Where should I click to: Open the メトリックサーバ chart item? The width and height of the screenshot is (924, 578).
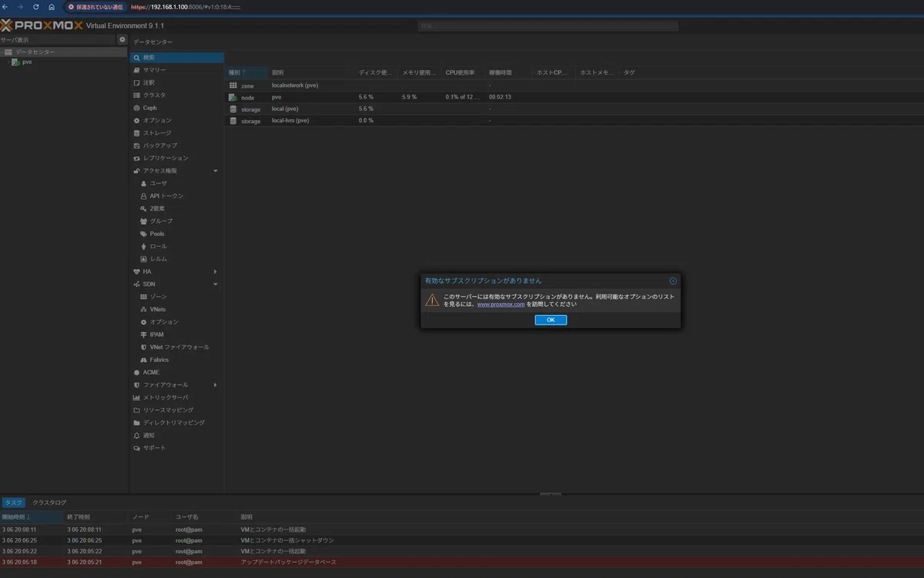click(x=177, y=398)
